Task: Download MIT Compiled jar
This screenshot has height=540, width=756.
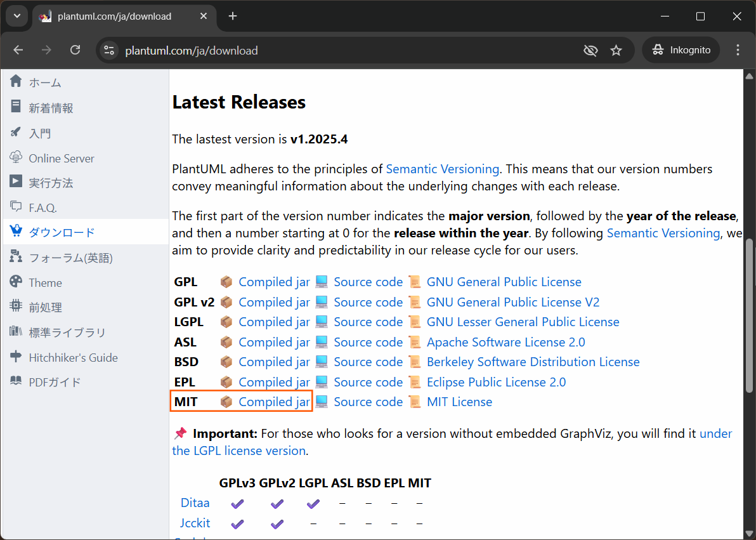Action: pyautogui.click(x=275, y=402)
